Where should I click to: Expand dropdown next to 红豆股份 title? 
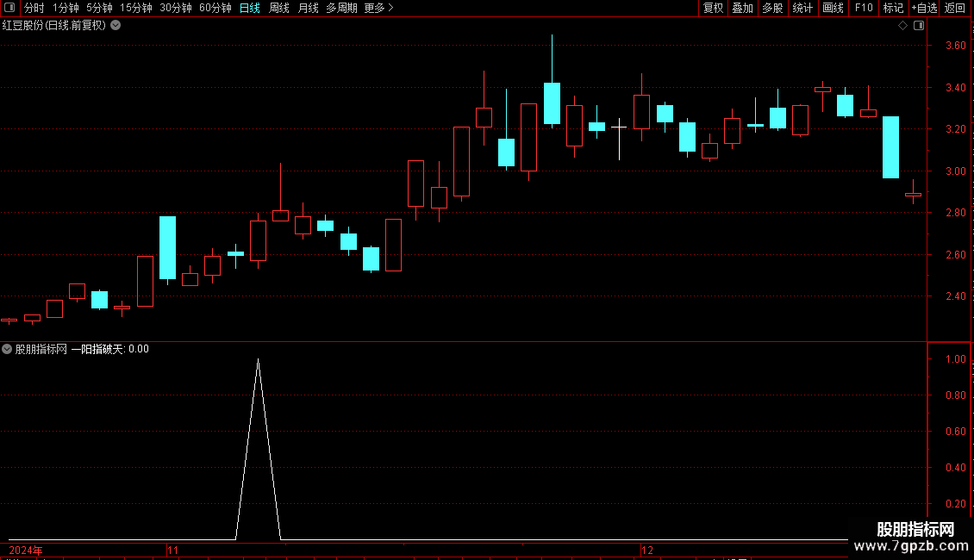[116, 26]
